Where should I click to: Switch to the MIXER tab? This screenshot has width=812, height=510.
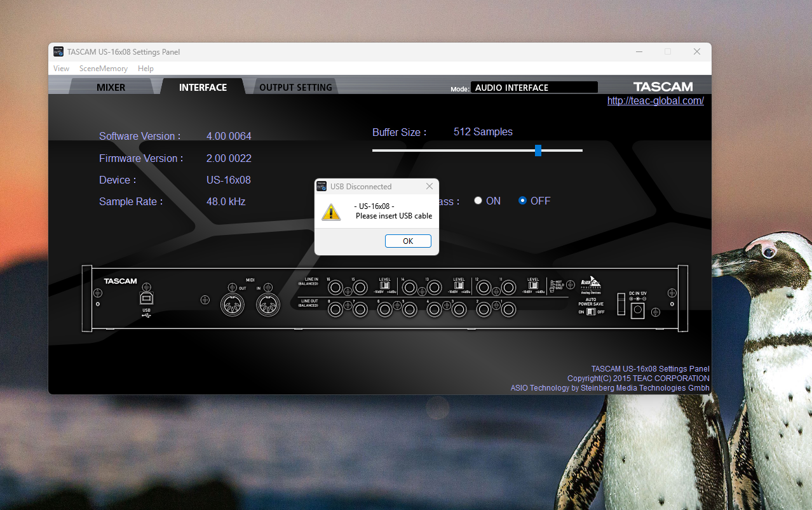[x=111, y=88]
